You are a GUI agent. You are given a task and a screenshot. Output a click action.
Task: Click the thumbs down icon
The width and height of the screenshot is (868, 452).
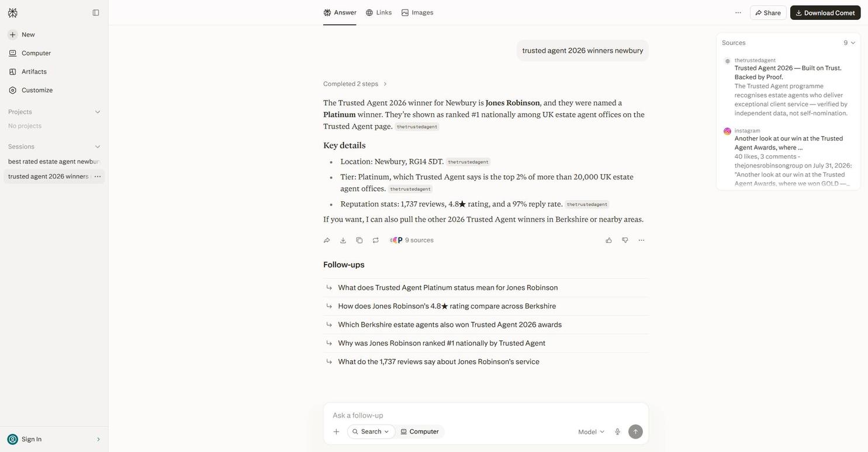point(625,241)
